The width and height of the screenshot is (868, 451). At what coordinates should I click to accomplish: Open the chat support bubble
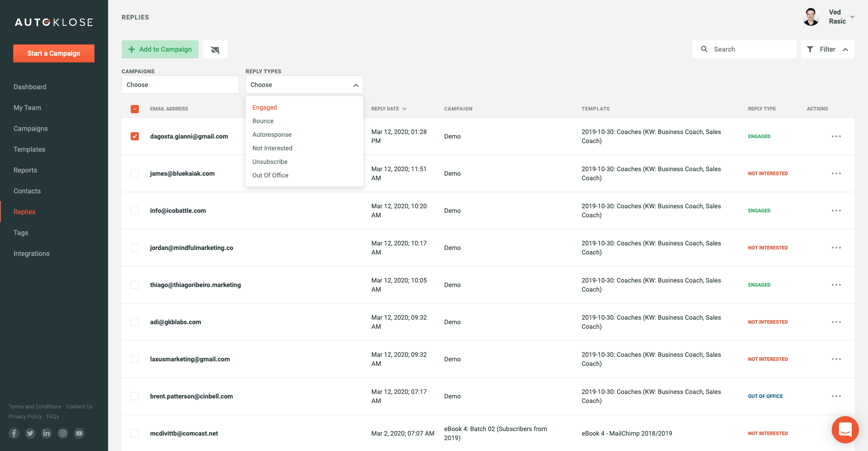845,429
